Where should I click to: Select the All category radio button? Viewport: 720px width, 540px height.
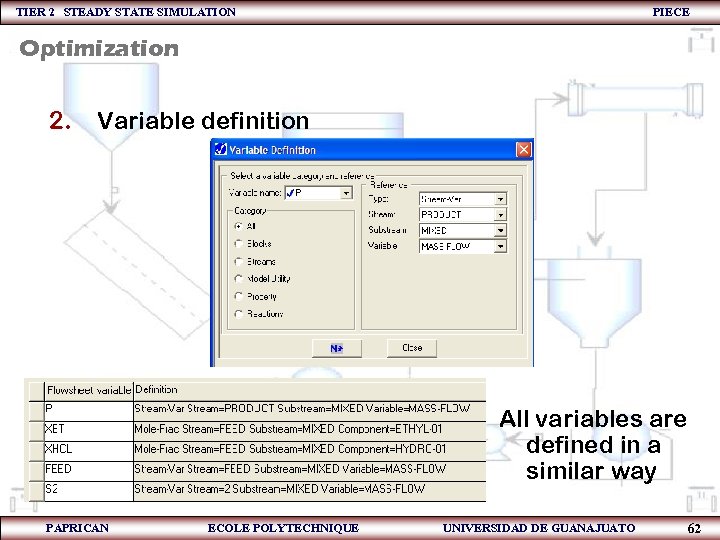pos(238,226)
